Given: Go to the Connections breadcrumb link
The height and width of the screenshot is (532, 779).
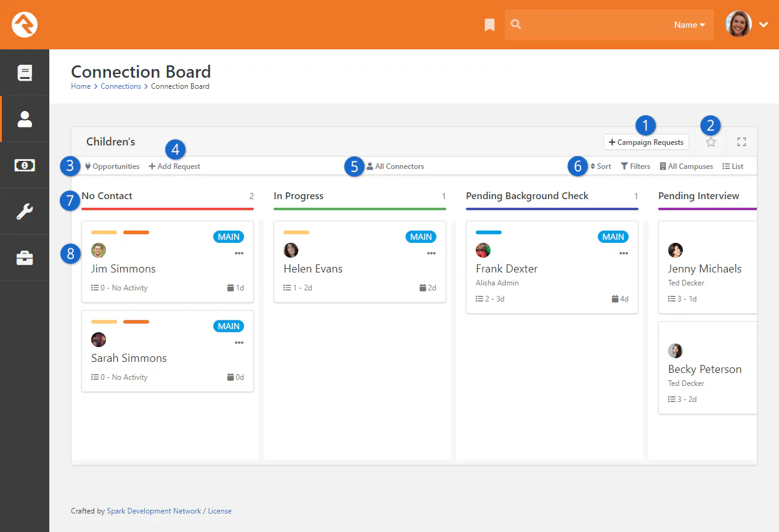Looking at the screenshot, I should coord(121,86).
